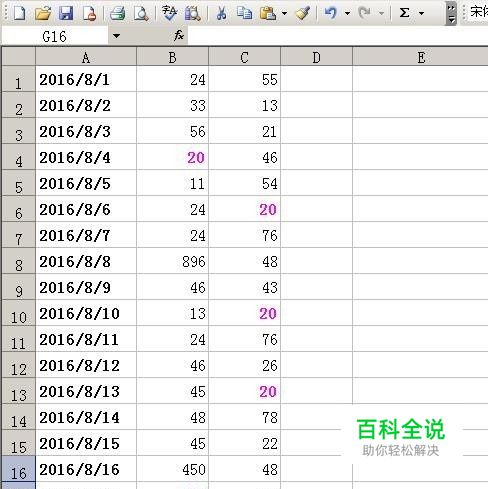Copy selection with the copy icon
The width and height of the screenshot is (488, 489).
click(244, 13)
